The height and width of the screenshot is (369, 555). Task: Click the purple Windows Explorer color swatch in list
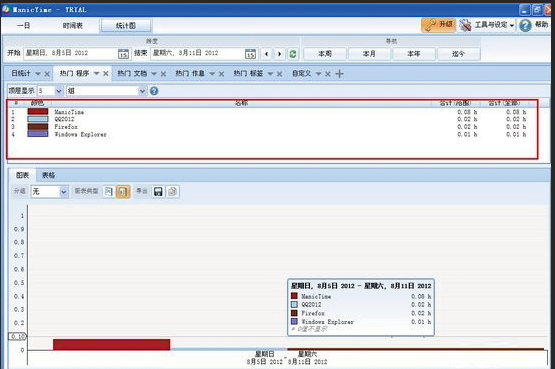[x=38, y=134]
